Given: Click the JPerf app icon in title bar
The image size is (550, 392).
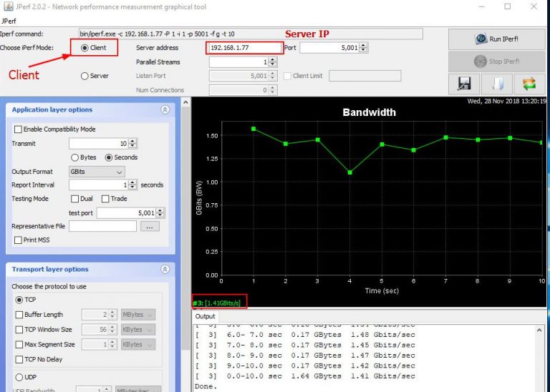Looking at the screenshot, I should tap(8, 6).
